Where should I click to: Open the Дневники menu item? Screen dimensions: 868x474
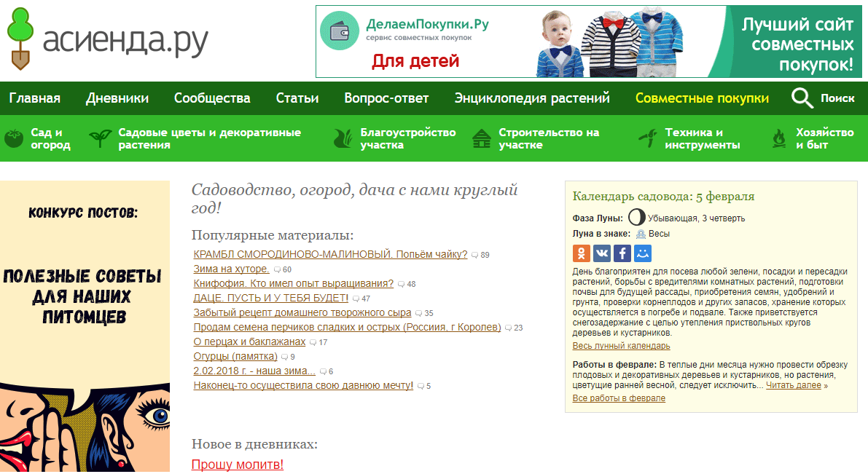[117, 98]
